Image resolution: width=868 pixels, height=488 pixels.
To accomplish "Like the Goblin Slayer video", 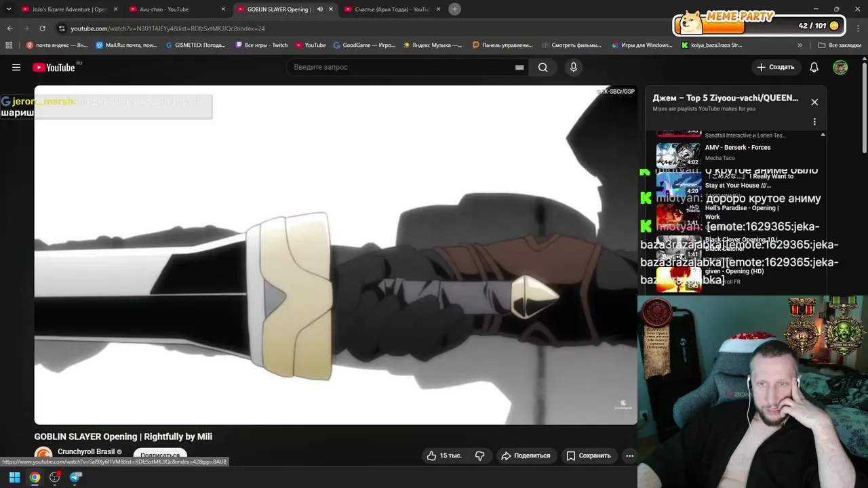I will 444,455.
